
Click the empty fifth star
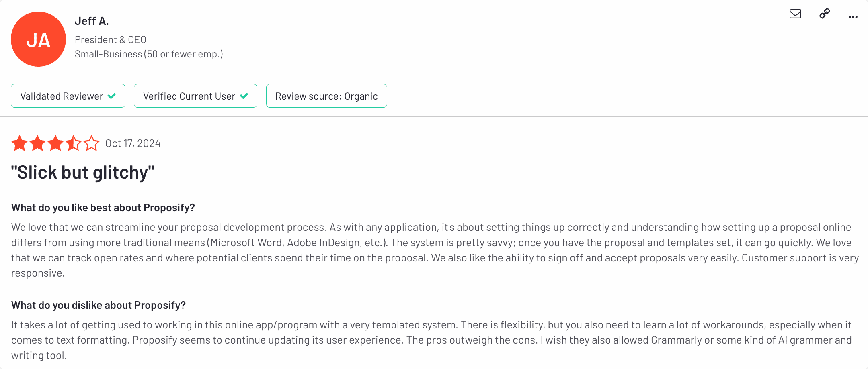coord(92,143)
